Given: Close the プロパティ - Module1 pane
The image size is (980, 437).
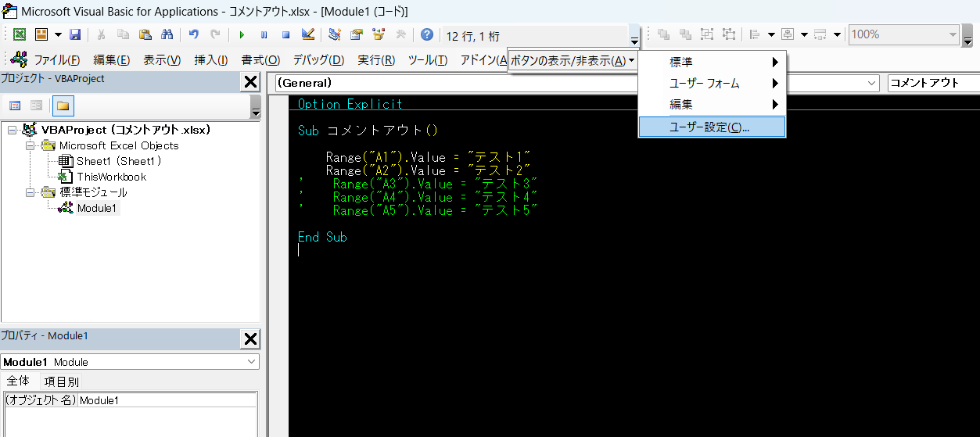Looking at the screenshot, I should (250, 338).
